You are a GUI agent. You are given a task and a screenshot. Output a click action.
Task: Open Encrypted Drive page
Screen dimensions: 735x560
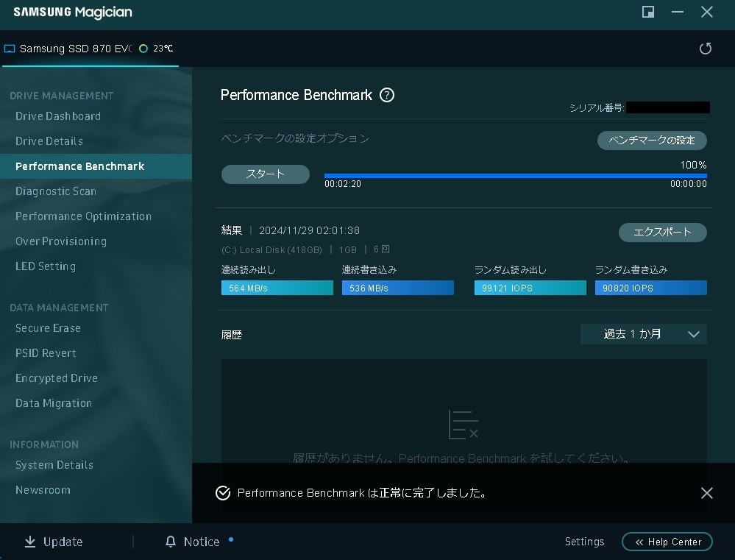(57, 378)
